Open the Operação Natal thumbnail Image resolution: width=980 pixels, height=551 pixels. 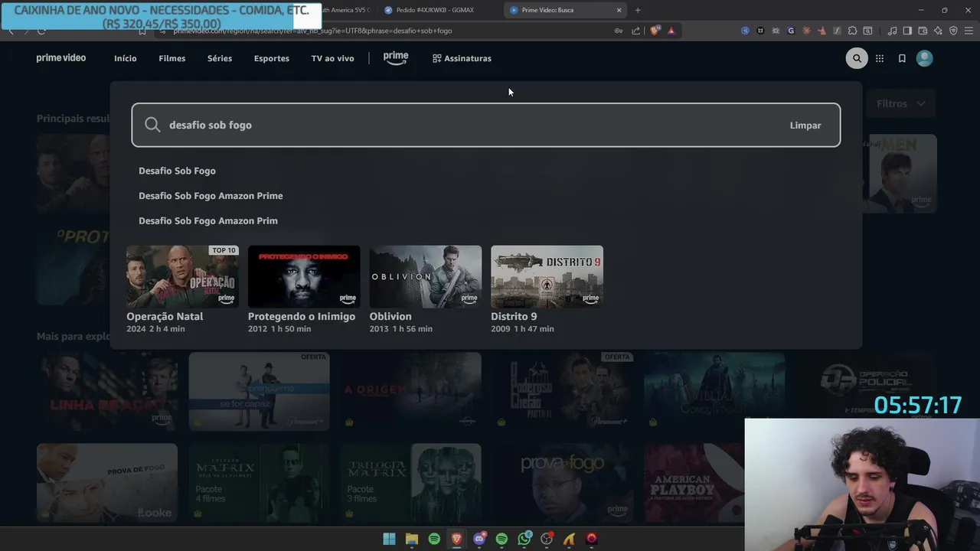tap(182, 276)
